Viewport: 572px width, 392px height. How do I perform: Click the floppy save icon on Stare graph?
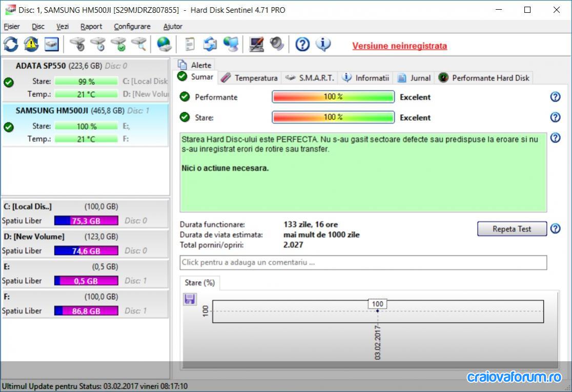190,299
